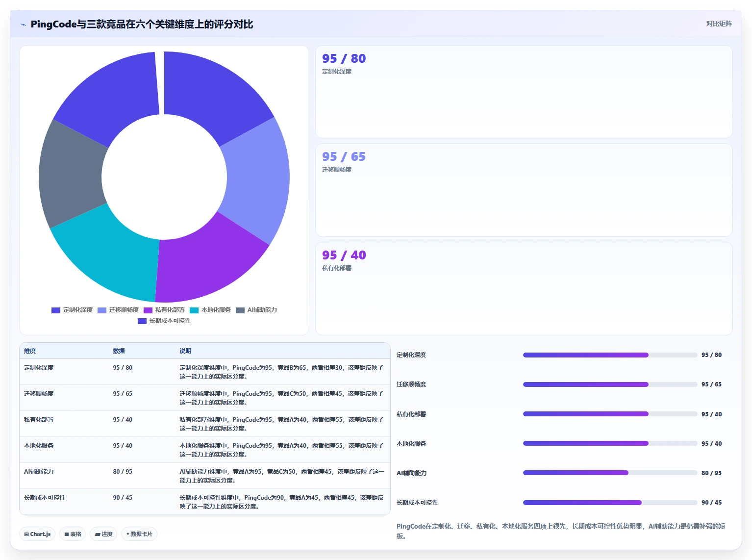Click the summary note starting PingCode在定制化

pyautogui.click(x=561, y=531)
